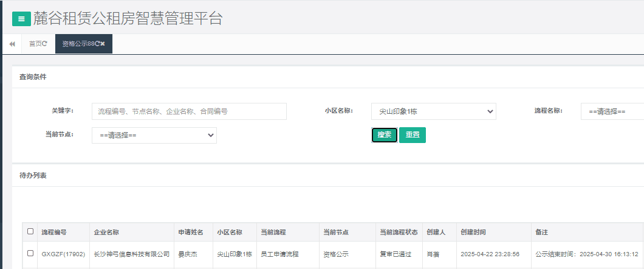Click the GXGZF(17902) process number cell

63,254
